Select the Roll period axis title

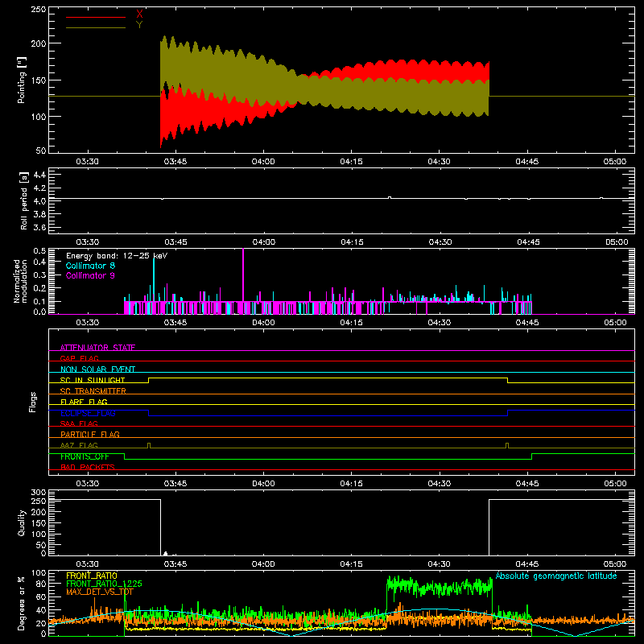point(24,200)
